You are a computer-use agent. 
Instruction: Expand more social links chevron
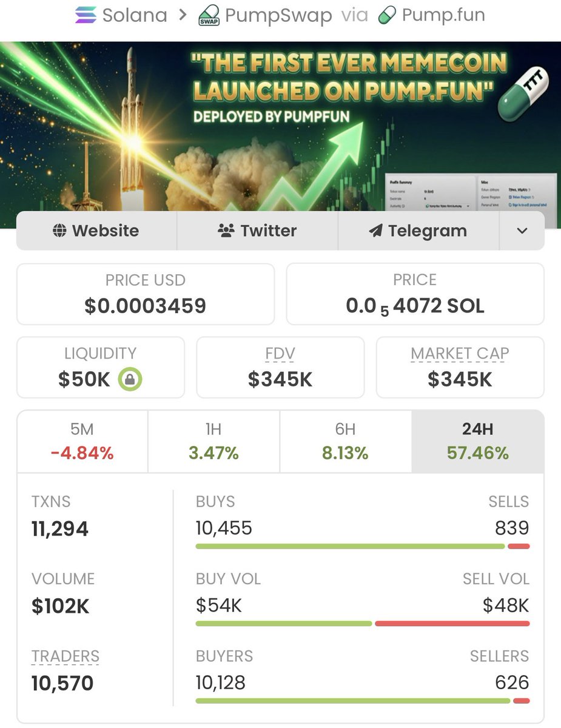pos(522,231)
